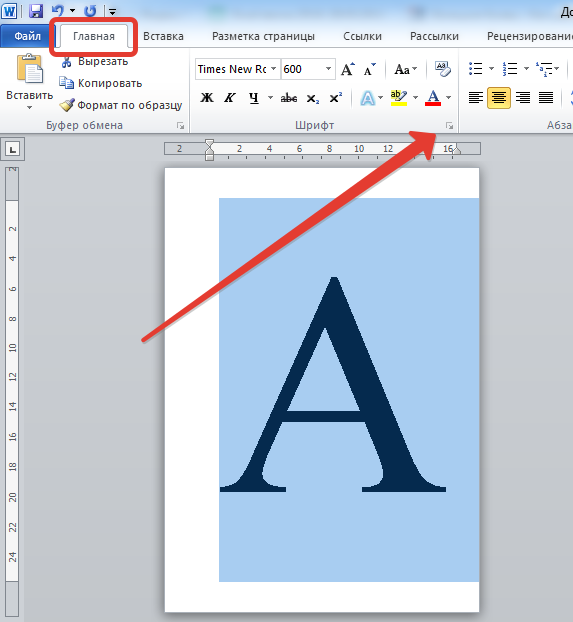This screenshot has height=622, width=573.
Task: Click the tab selector at ruler corner
Action: coord(13,150)
